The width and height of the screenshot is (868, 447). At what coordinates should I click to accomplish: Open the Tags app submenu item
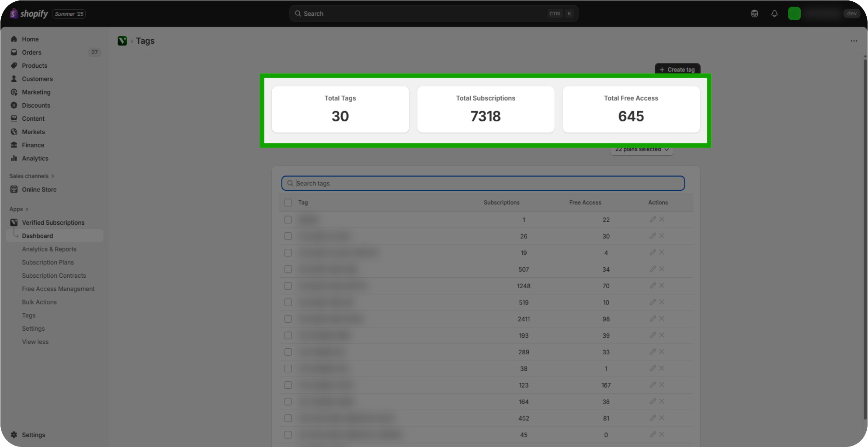(x=29, y=315)
